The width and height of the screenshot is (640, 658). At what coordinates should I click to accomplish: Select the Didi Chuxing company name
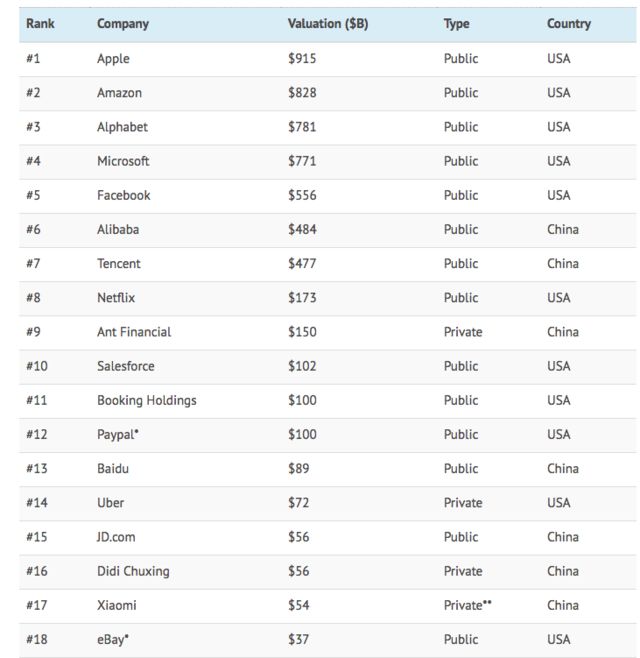(133, 571)
